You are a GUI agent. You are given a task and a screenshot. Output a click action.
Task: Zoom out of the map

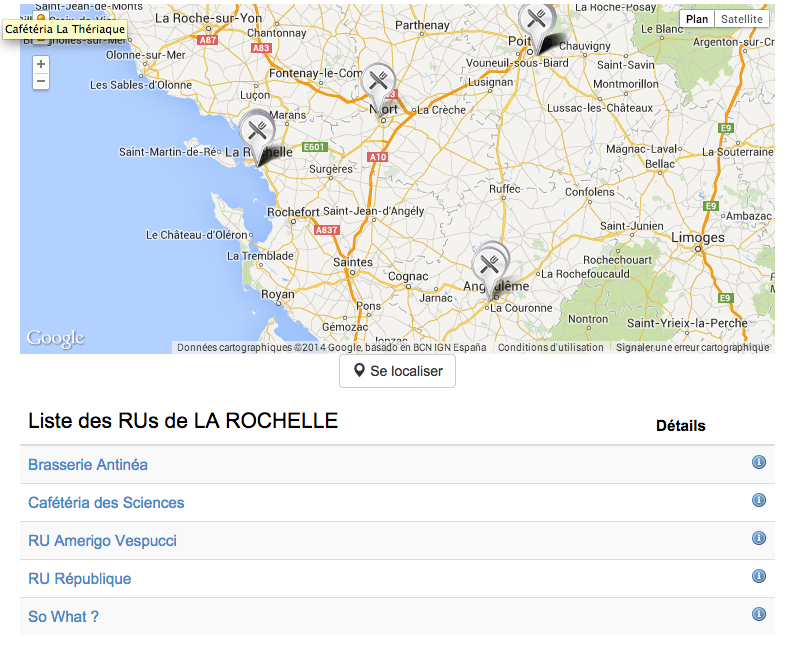(x=41, y=81)
